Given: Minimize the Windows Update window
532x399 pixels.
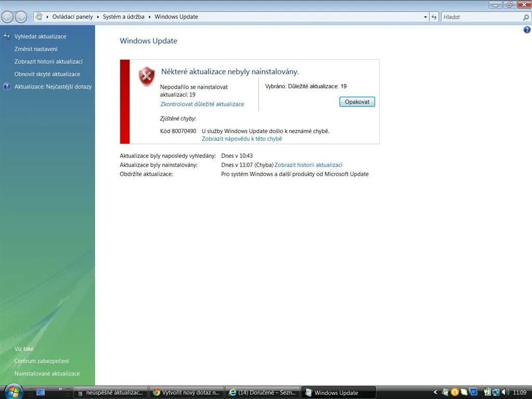Looking at the screenshot, I should [x=496, y=4].
